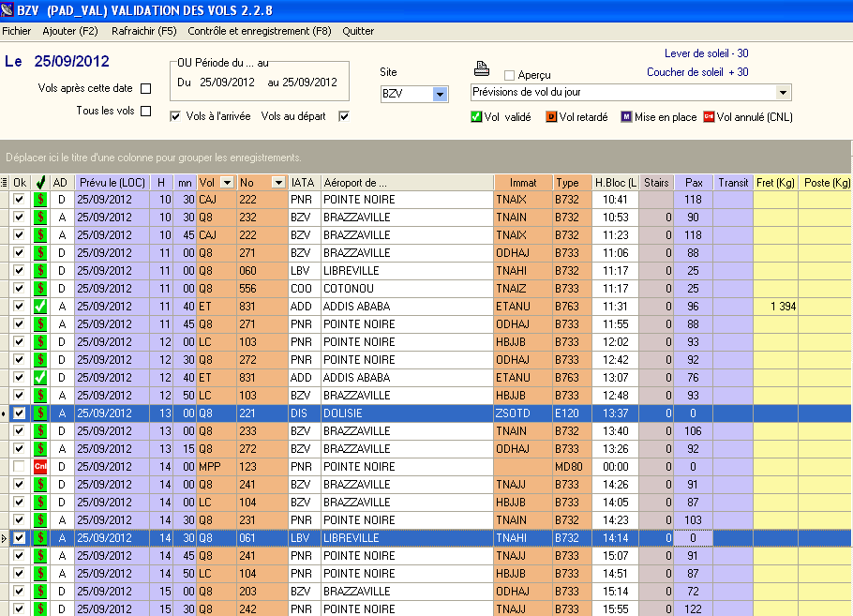Click the 'Mise en place' legend icon
The image size is (853, 616).
click(x=626, y=117)
